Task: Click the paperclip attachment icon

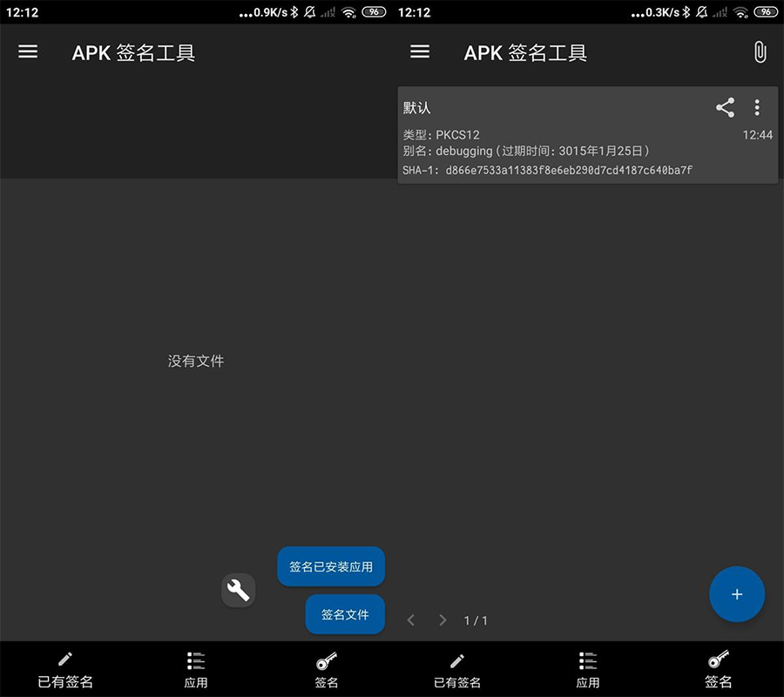Action: (x=759, y=52)
